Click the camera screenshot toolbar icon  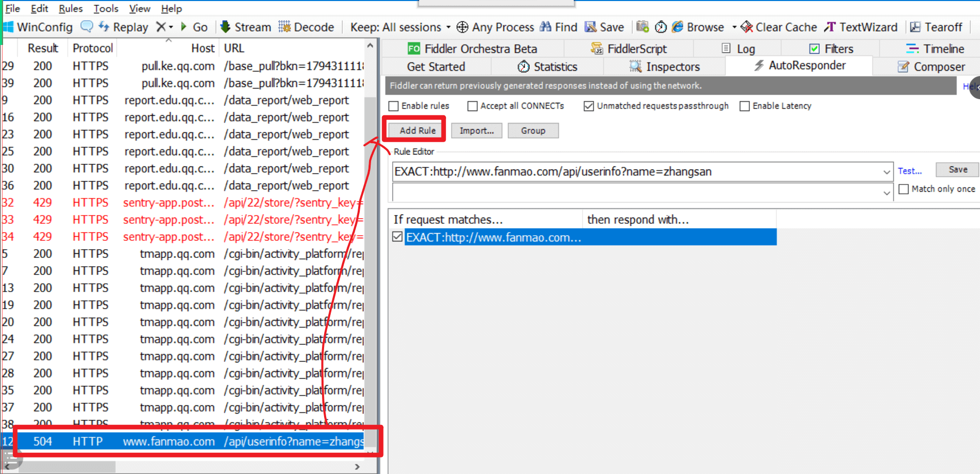tap(642, 26)
